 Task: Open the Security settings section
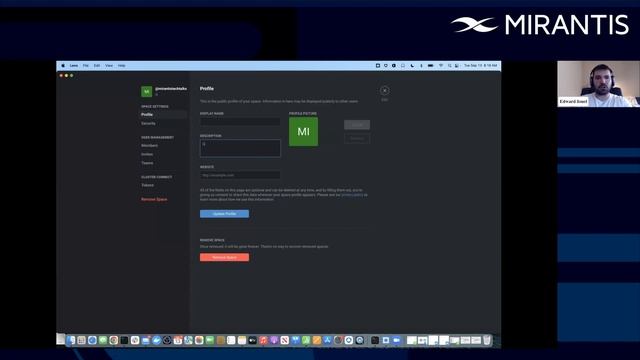click(x=148, y=123)
